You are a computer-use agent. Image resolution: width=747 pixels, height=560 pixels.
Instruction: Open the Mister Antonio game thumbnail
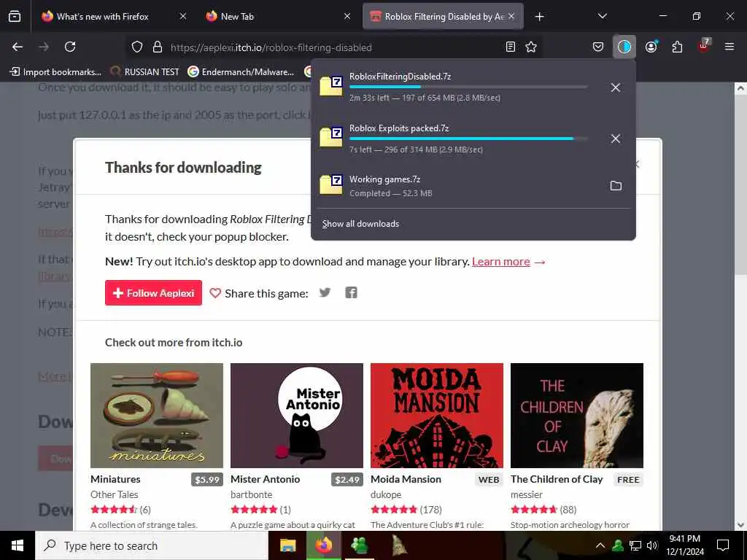[297, 416]
